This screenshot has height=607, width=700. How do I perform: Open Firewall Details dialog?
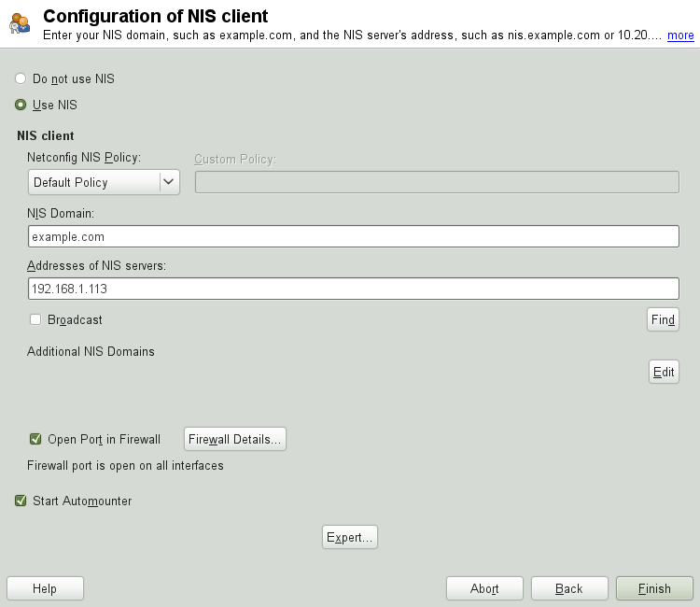coord(235,439)
